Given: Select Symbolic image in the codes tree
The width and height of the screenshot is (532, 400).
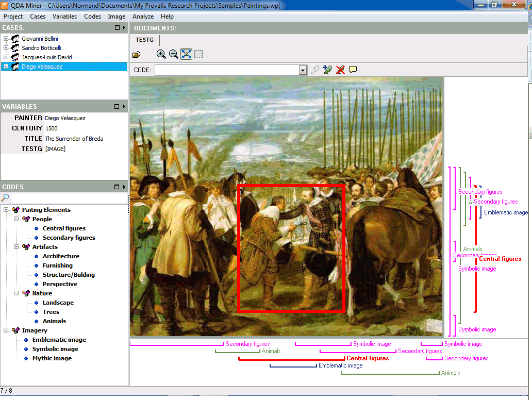Looking at the screenshot, I should [55, 349].
